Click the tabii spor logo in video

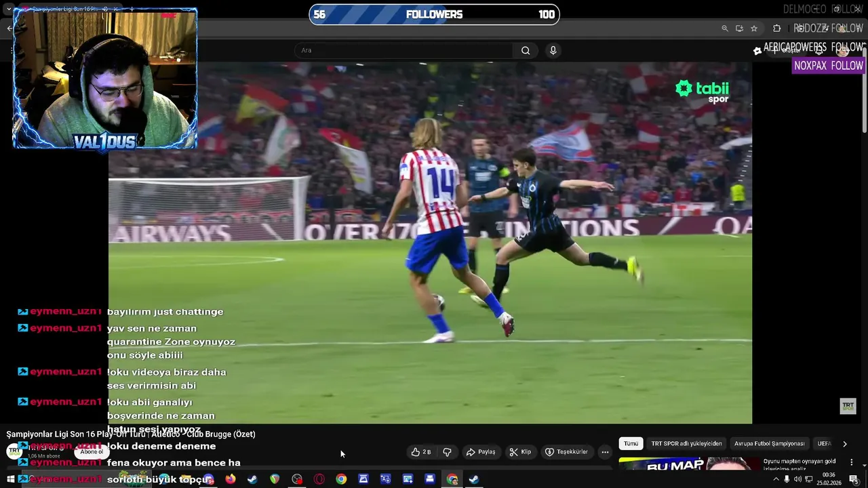[702, 91]
